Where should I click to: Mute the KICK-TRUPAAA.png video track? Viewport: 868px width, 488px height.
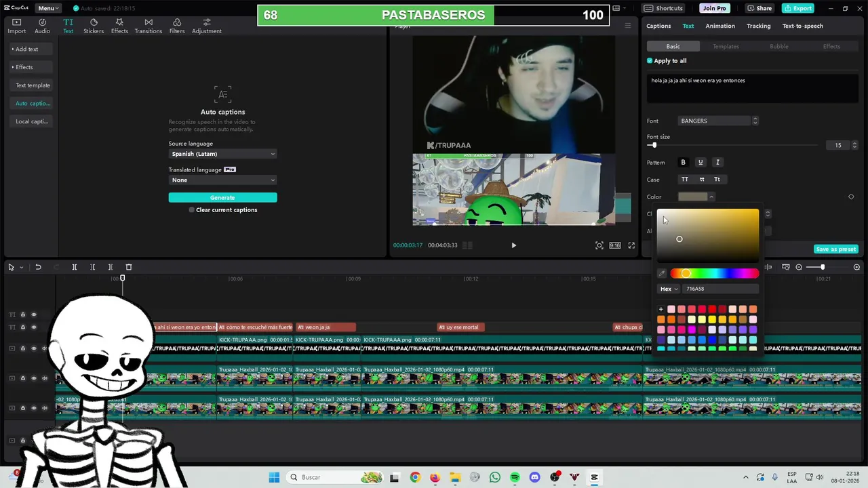click(45, 348)
